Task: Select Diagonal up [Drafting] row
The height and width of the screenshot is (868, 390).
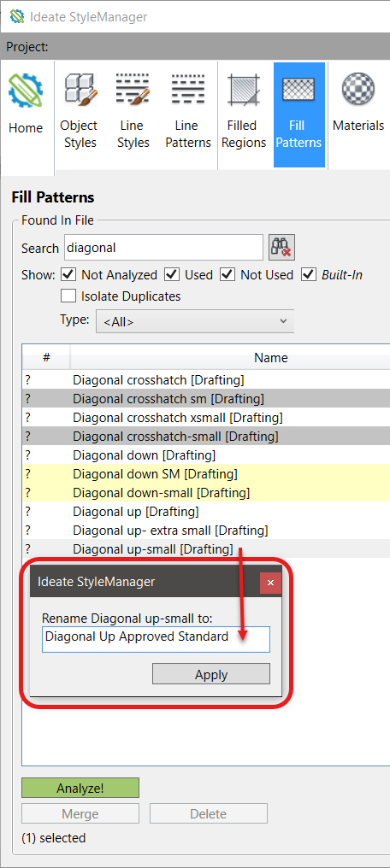Action: point(206,512)
